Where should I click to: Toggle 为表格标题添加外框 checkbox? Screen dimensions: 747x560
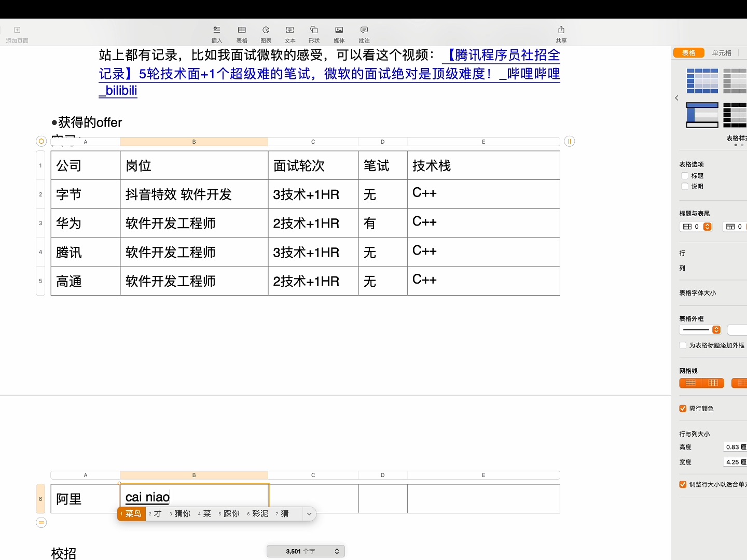coord(683,345)
